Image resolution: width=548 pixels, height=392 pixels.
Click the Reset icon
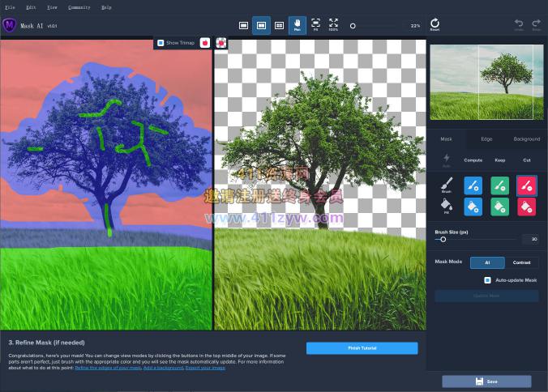click(435, 25)
